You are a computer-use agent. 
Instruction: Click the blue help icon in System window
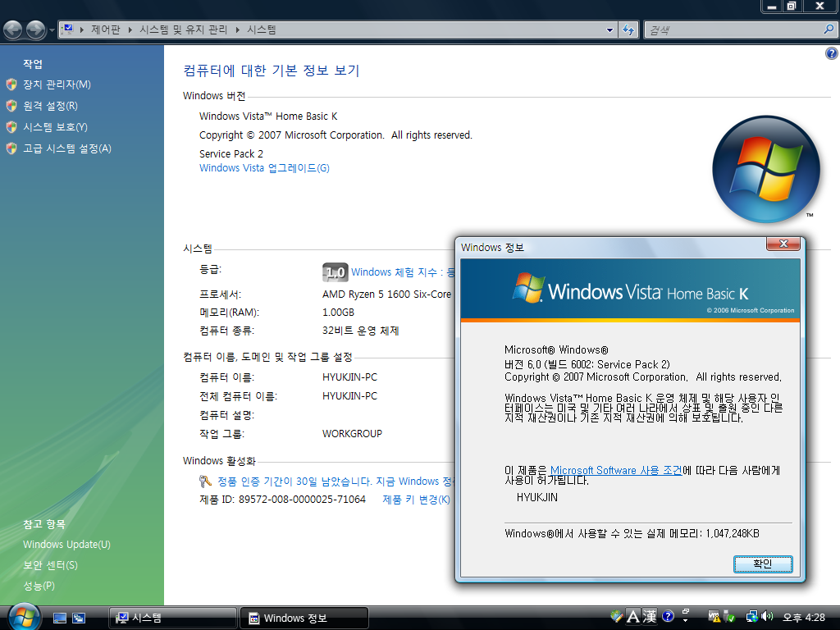pyautogui.click(x=832, y=53)
